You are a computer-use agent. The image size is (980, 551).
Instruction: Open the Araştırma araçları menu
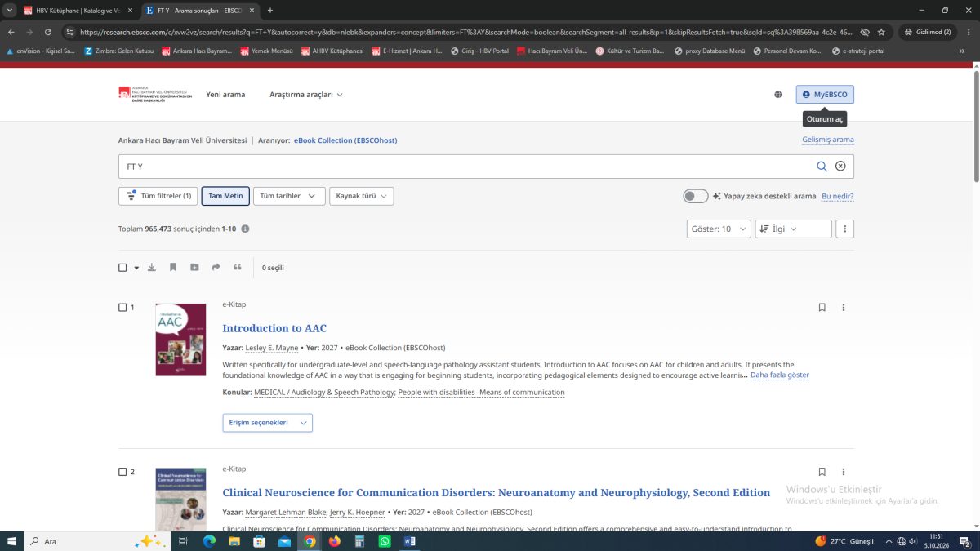(306, 95)
